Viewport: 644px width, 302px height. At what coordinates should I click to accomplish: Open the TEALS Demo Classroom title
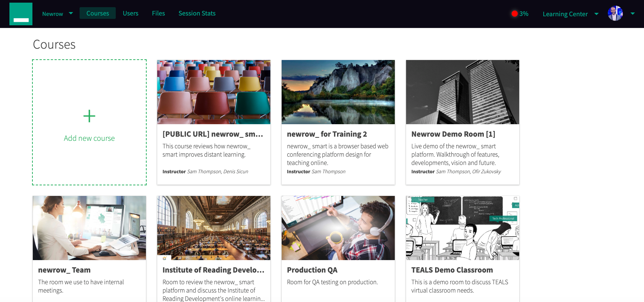(x=452, y=270)
